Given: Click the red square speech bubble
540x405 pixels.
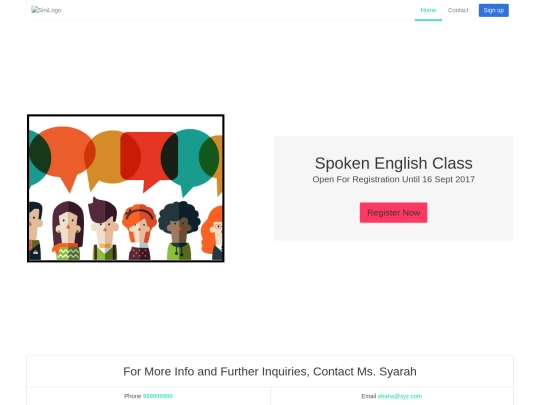Looking at the screenshot, I should pyautogui.click(x=149, y=160).
